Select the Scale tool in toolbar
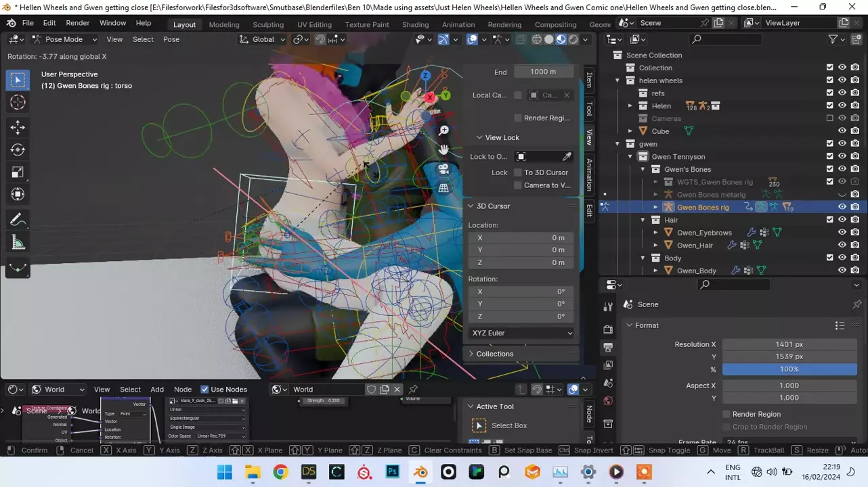The height and width of the screenshot is (487, 868). click(x=18, y=172)
